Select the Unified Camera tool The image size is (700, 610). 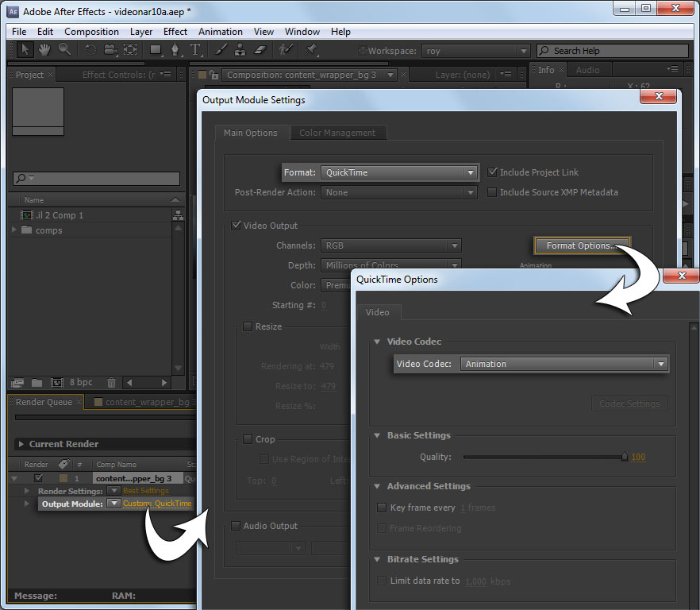point(110,49)
